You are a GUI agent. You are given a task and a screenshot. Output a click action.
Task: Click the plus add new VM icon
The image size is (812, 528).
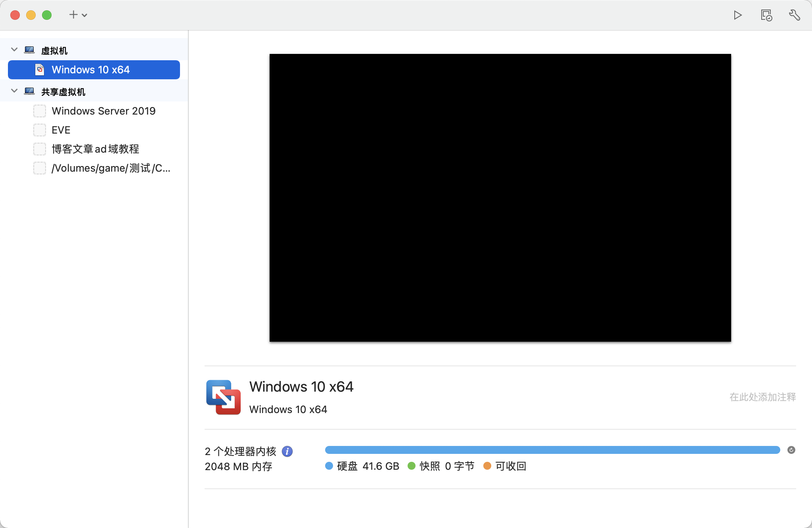(x=73, y=15)
